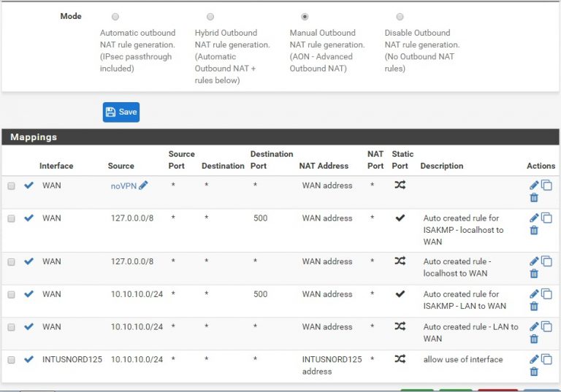Edit the INTUSNORD125 mapping rule
The height and width of the screenshot is (392, 561).
pos(534,359)
